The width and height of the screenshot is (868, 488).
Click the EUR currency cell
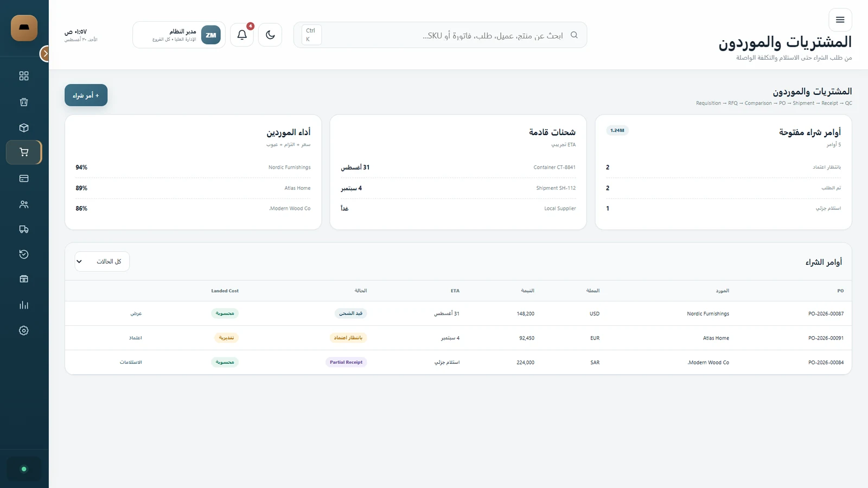[x=595, y=338]
